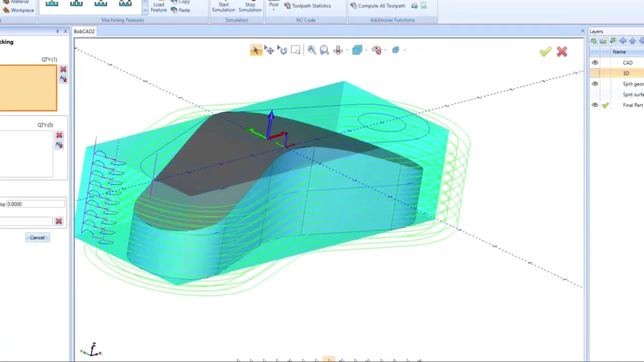Click the red X next to lower input field

[59, 221]
